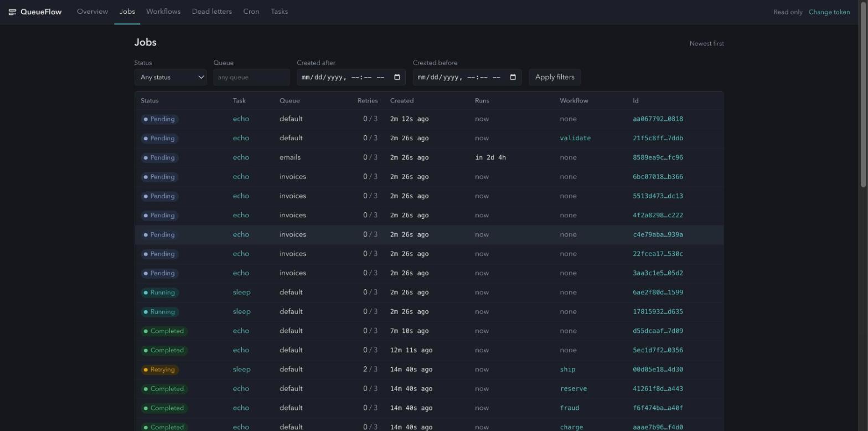Click the QueueFlow logo icon
868x431 pixels.
[12, 12]
